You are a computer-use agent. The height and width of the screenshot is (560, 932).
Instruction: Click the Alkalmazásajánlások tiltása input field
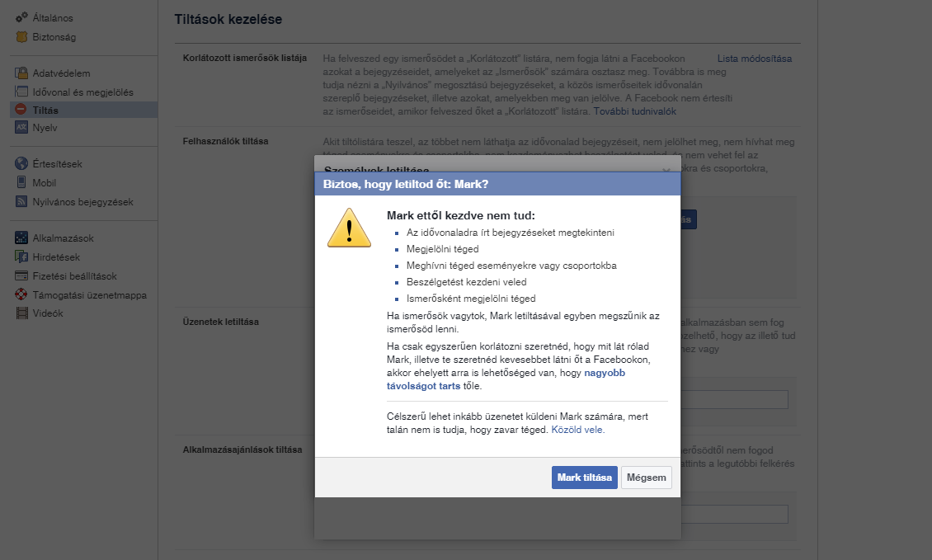coord(734,514)
